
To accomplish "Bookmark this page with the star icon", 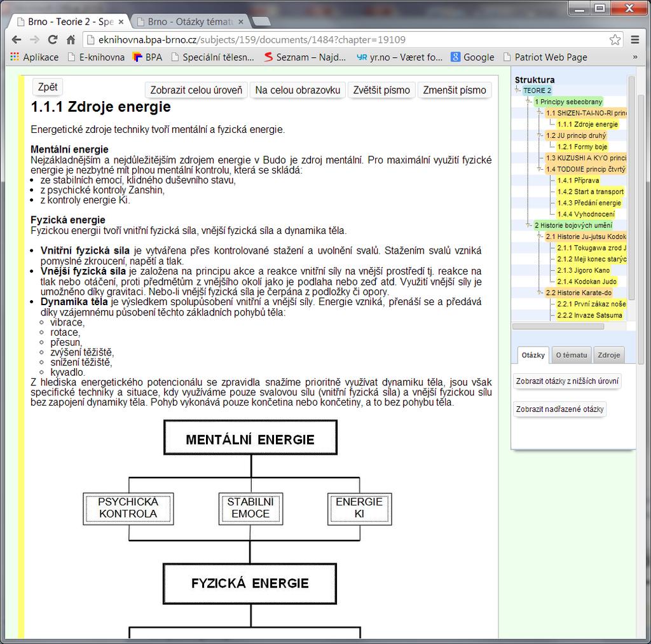I will [x=615, y=40].
